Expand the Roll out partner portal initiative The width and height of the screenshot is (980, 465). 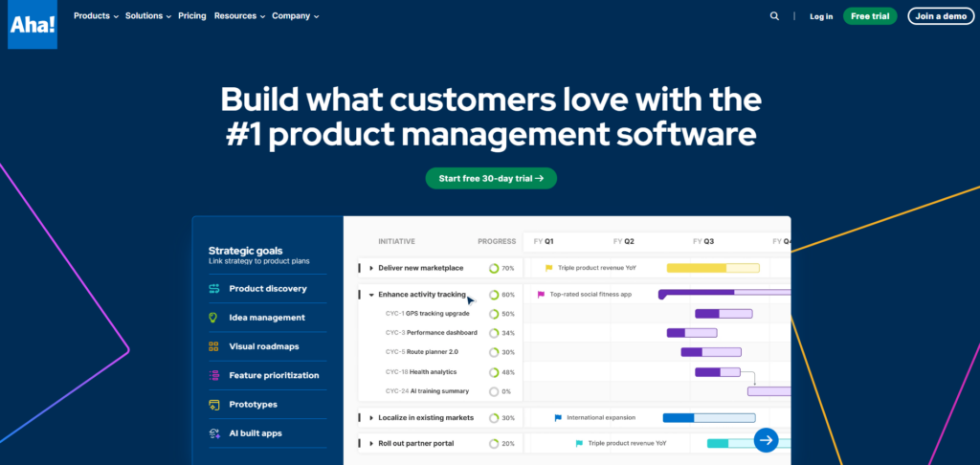(371, 443)
